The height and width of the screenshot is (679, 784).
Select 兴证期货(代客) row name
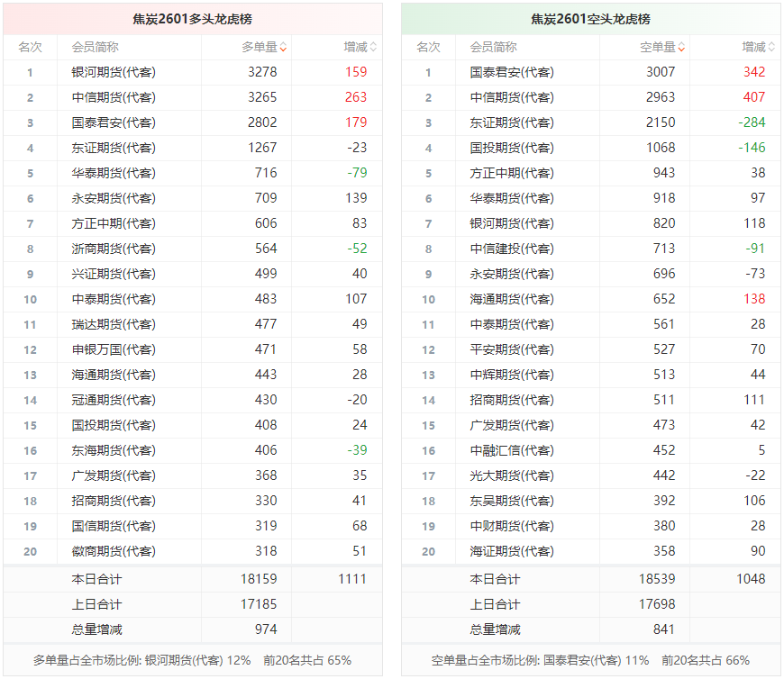pyautogui.click(x=114, y=274)
